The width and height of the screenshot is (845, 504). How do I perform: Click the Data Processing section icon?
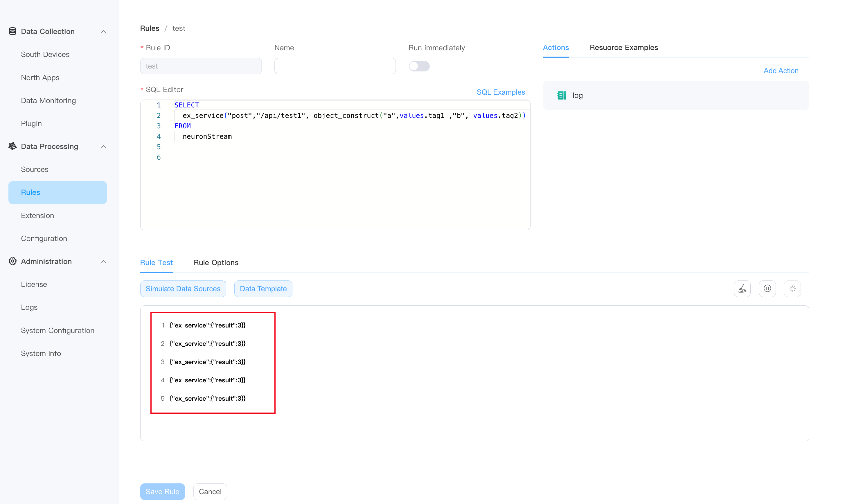coord(12,146)
